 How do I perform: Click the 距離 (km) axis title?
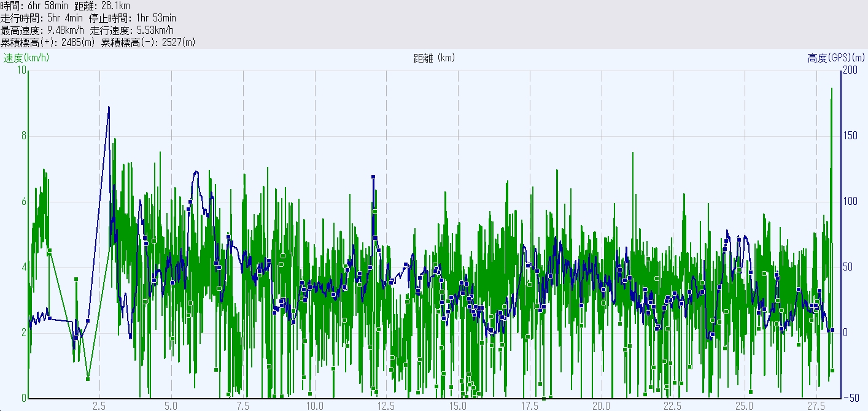[x=434, y=58]
